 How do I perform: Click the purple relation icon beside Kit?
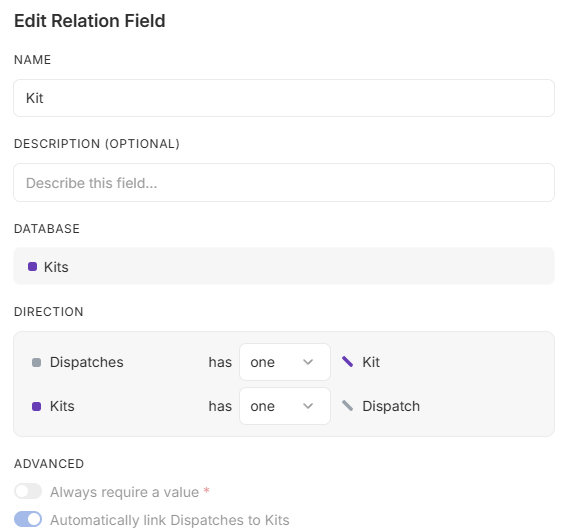(347, 362)
